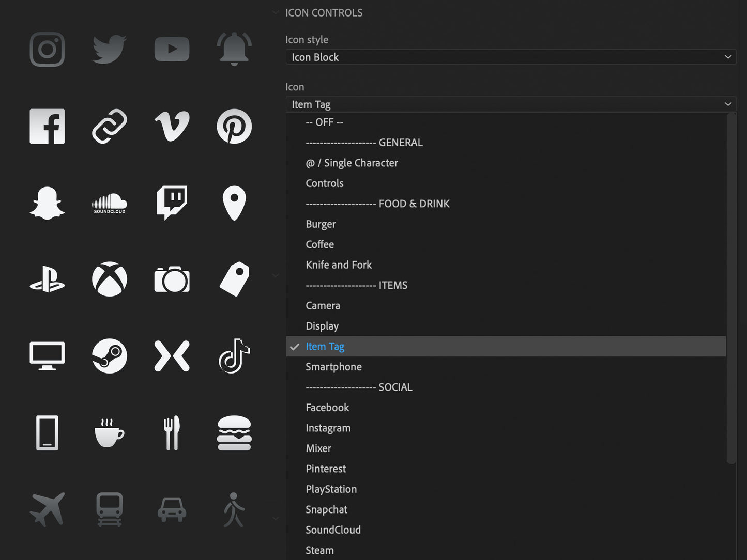
Task: Choose PlayStation from the list
Action: coord(331,489)
